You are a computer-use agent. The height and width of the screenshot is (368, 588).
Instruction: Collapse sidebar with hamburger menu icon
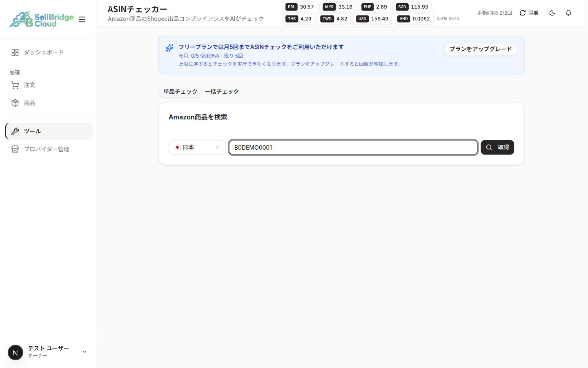point(82,19)
